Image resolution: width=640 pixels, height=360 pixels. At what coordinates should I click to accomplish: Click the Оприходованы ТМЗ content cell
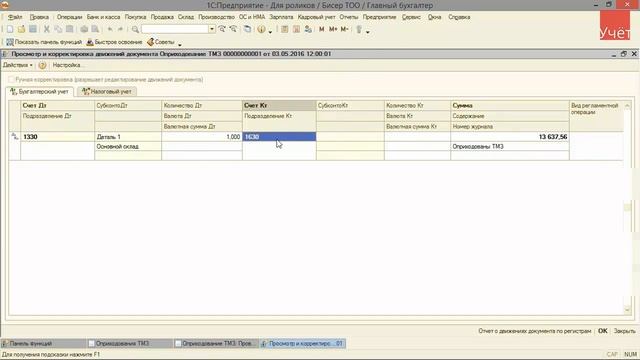coord(510,147)
